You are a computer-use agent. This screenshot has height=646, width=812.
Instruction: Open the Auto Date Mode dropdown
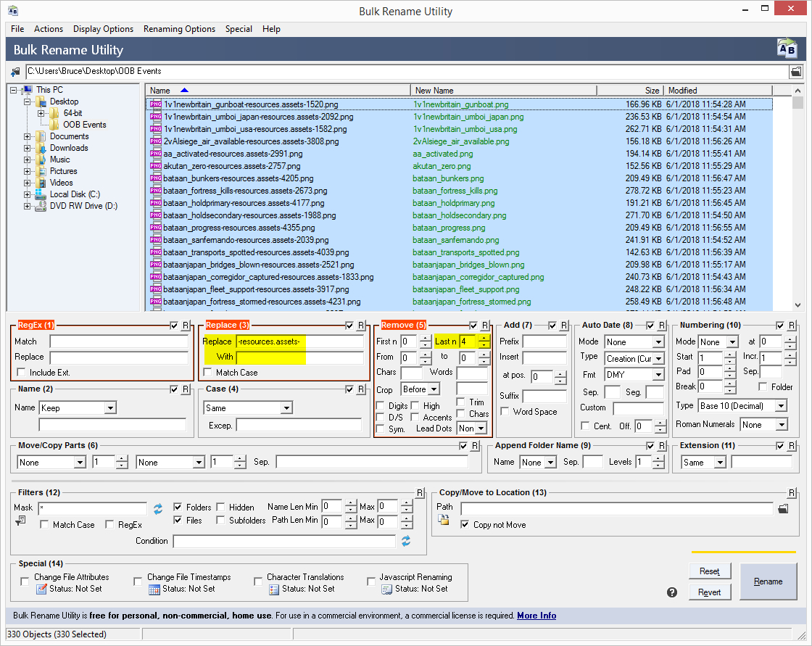coord(635,342)
